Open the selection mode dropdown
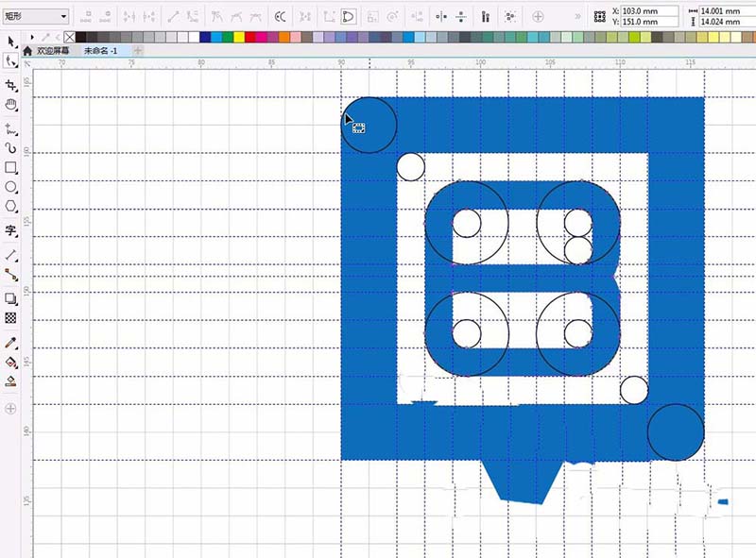The height and width of the screenshot is (558, 756). click(36, 16)
